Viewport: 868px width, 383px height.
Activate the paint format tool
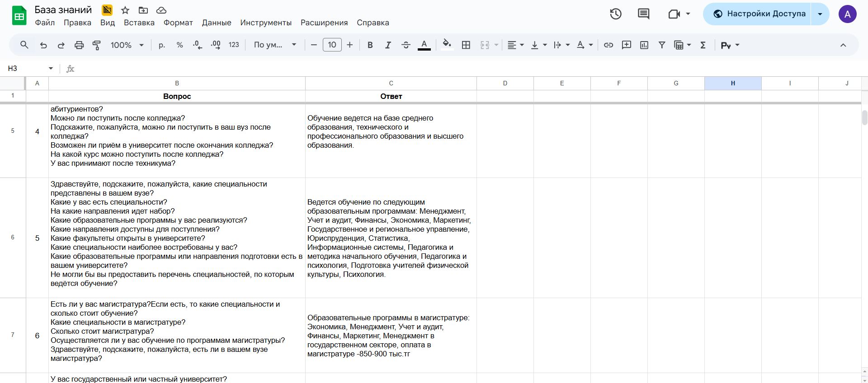[x=96, y=45]
